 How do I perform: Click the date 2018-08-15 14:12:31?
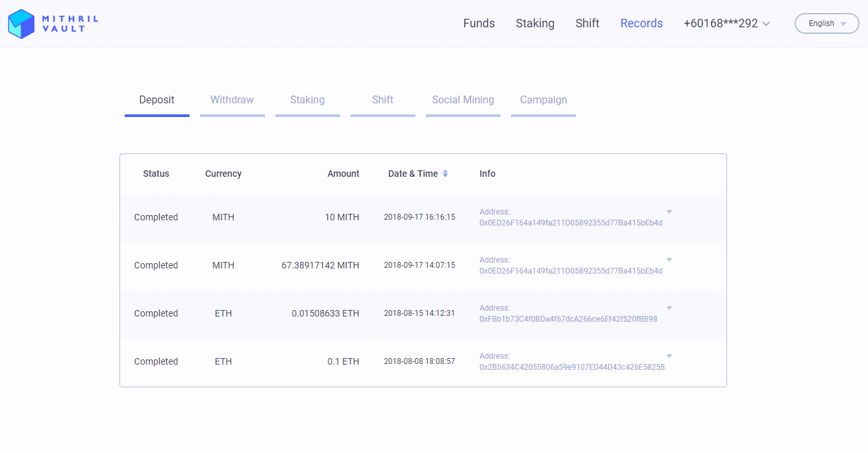tap(419, 313)
